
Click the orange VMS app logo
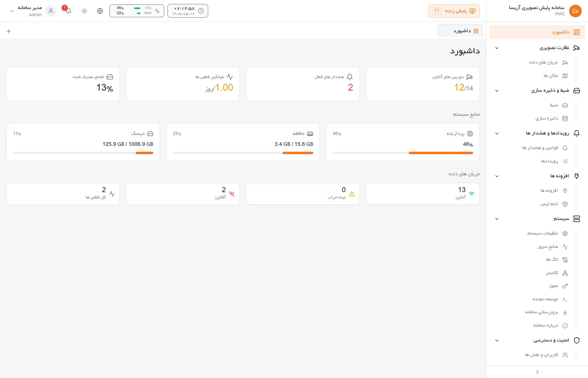(575, 11)
